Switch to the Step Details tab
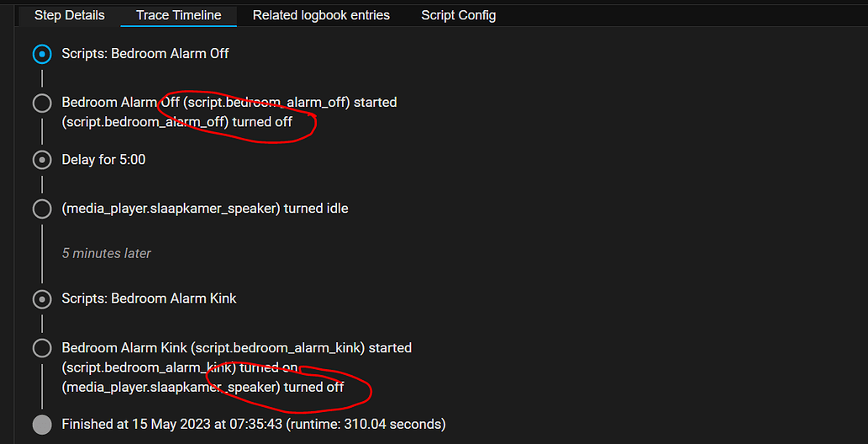This screenshot has width=868, height=444. 69,15
